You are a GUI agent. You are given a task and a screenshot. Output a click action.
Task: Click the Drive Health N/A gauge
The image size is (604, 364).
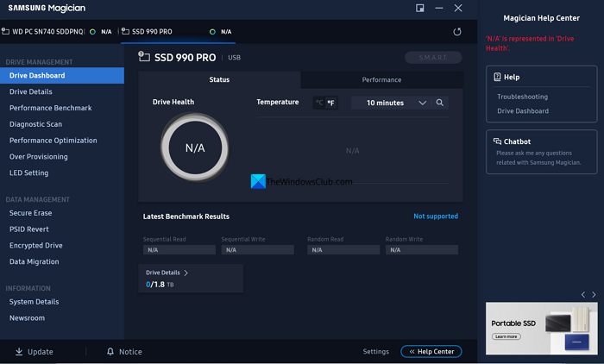[x=195, y=147]
